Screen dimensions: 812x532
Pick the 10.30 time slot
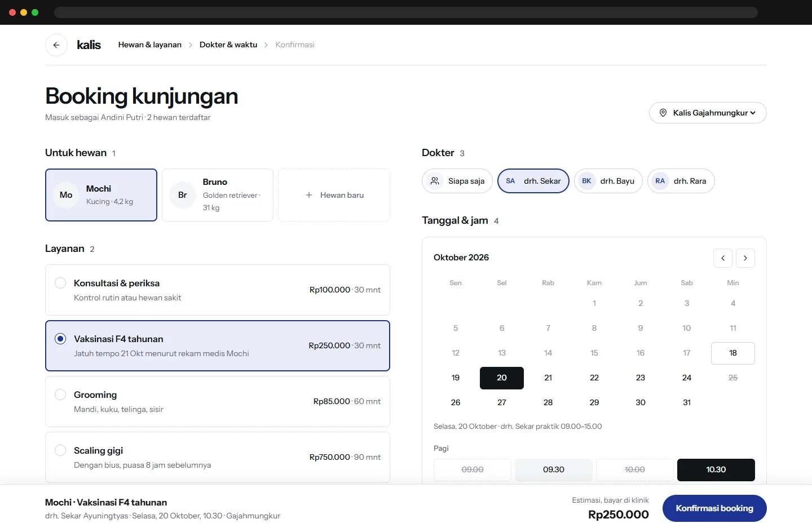[x=716, y=470]
